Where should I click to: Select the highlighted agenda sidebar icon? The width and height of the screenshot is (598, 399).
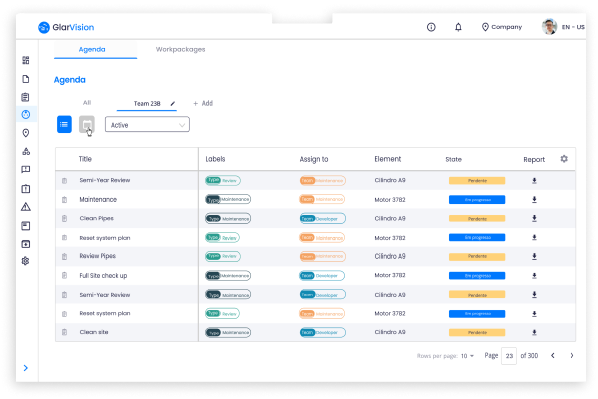[26, 114]
